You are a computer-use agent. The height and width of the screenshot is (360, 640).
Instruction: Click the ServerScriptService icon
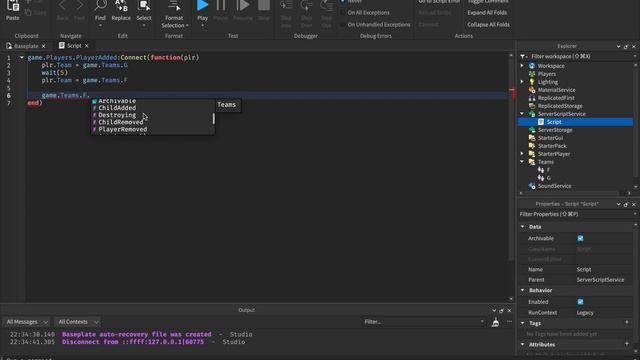coord(532,114)
